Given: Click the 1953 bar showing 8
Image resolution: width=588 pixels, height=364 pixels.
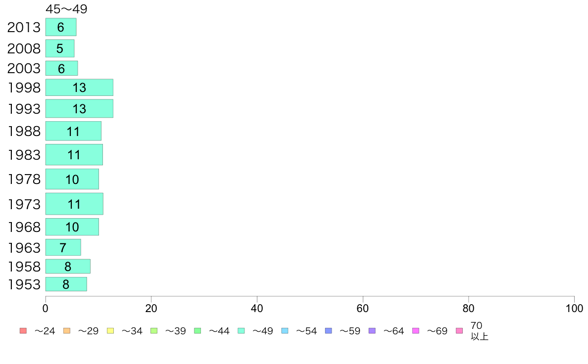Looking at the screenshot, I should point(66,284).
